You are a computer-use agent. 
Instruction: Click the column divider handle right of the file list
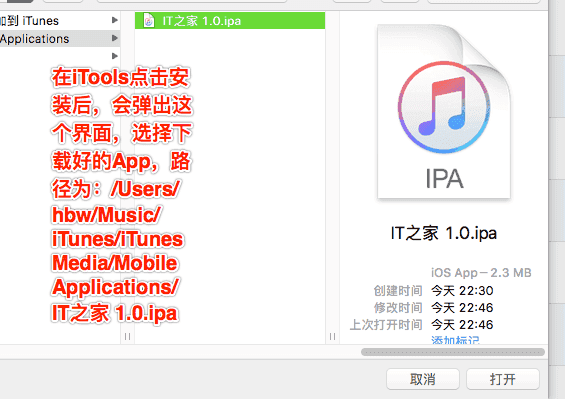332,336
